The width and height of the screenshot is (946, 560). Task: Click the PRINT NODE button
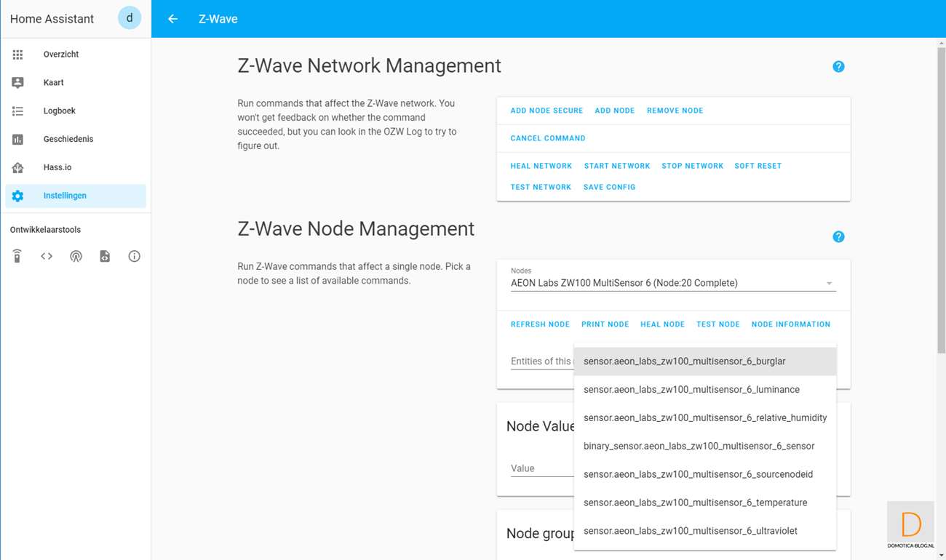(605, 324)
